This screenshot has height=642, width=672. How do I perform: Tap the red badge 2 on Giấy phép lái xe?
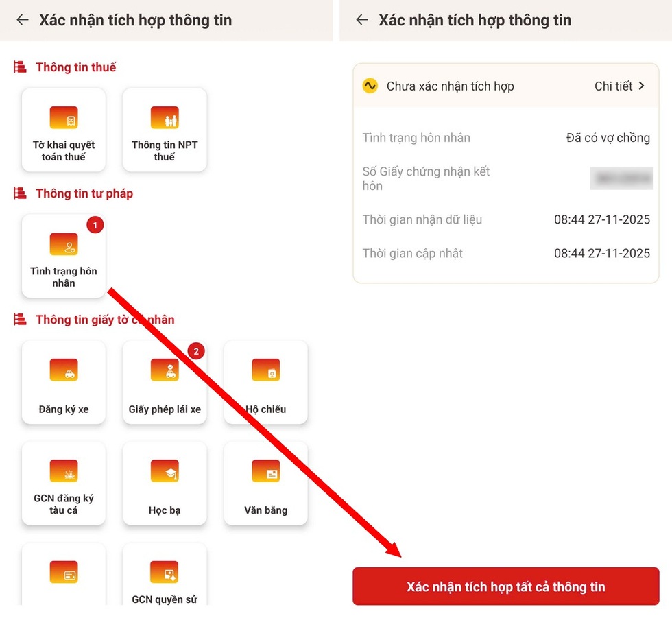tap(196, 351)
